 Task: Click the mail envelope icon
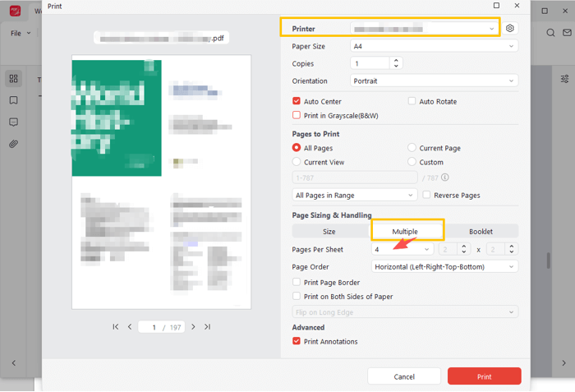coord(568,33)
